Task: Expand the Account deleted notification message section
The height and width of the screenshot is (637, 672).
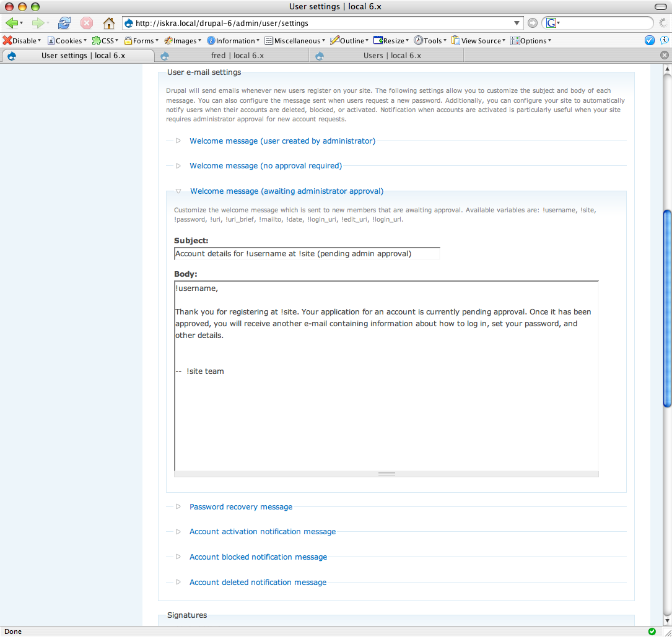Action: click(x=258, y=582)
